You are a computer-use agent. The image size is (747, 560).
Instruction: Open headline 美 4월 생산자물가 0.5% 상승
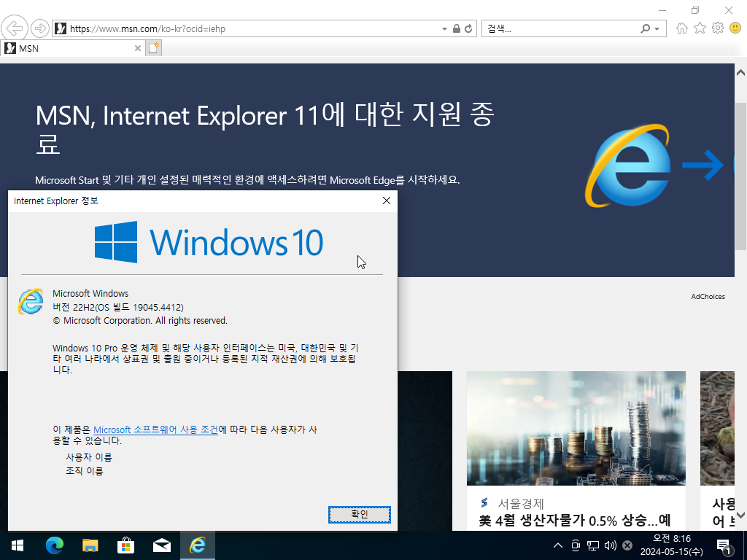pos(575,520)
